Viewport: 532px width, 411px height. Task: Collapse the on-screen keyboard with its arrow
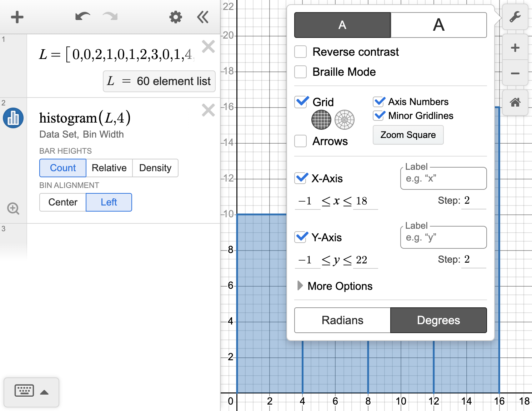(x=44, y=392)
